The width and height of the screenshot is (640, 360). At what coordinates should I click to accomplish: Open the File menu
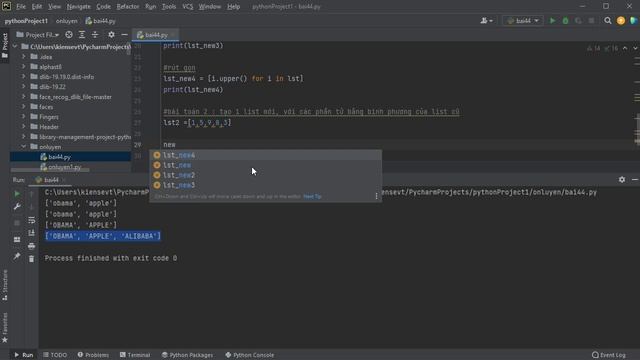click(20, 7)
